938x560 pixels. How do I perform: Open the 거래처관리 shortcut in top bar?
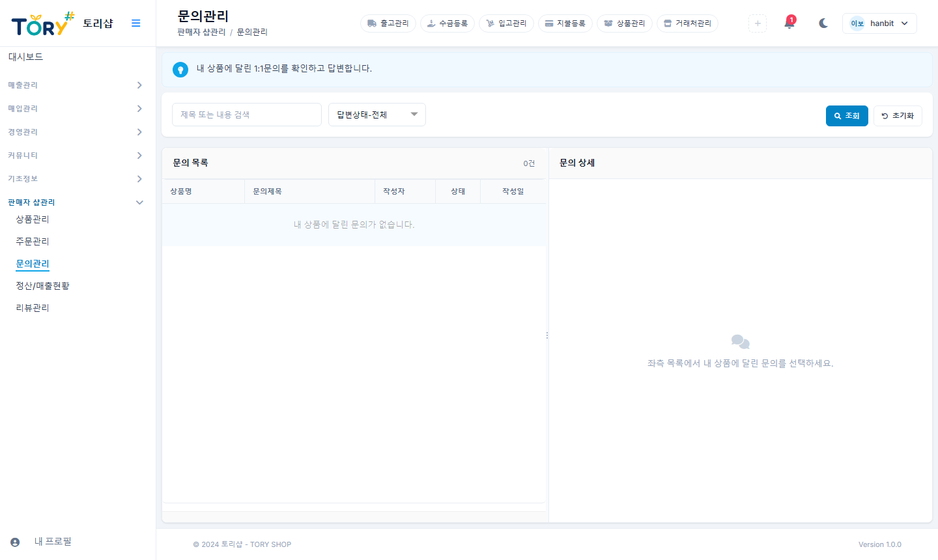point(688,23)
